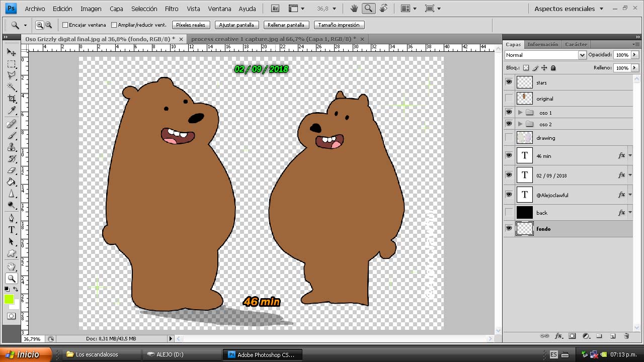Image resolution: width=644 pixels, height=362 pixels.
Task: Select the Magic Wand tool
Action: (12, 87)
